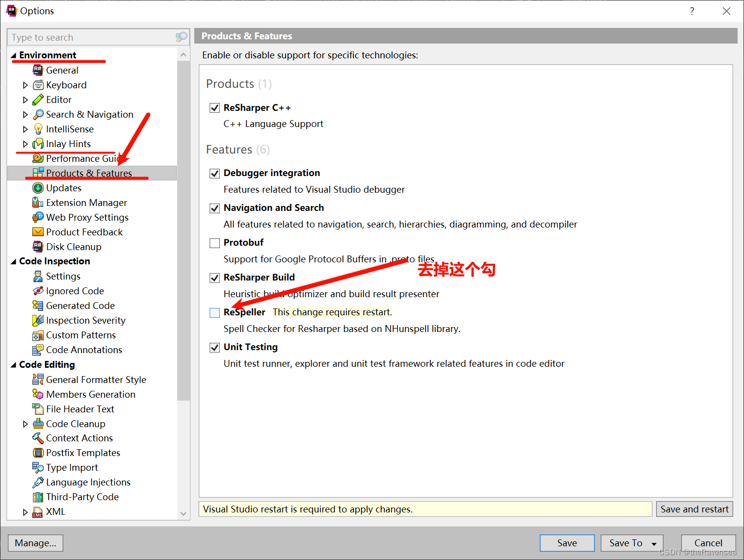Click the Extension Manager icon
This screenshot has width=744, height=560.
[x=38, y=203]
